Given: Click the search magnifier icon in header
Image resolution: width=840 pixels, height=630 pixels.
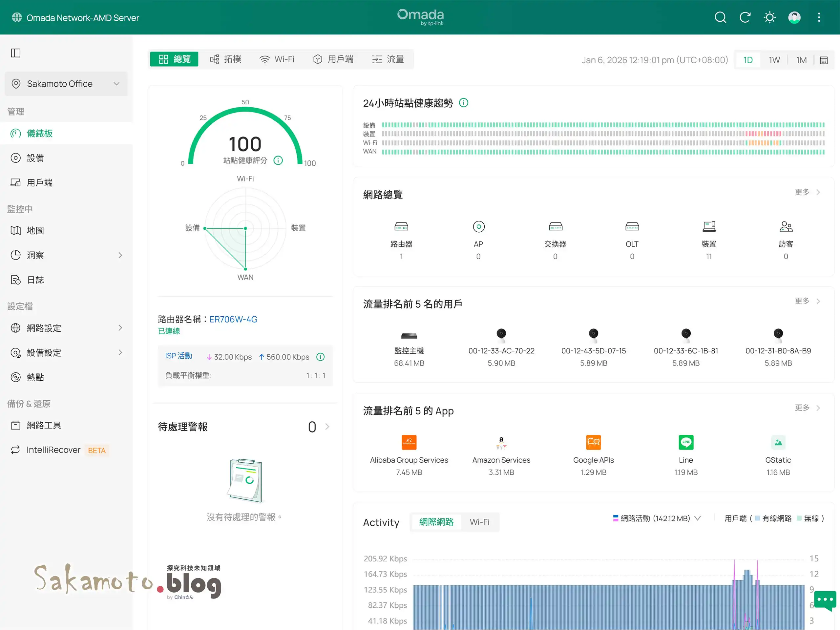Looking at the screenshot, I should pyautogui.click(x=720, y=17).
